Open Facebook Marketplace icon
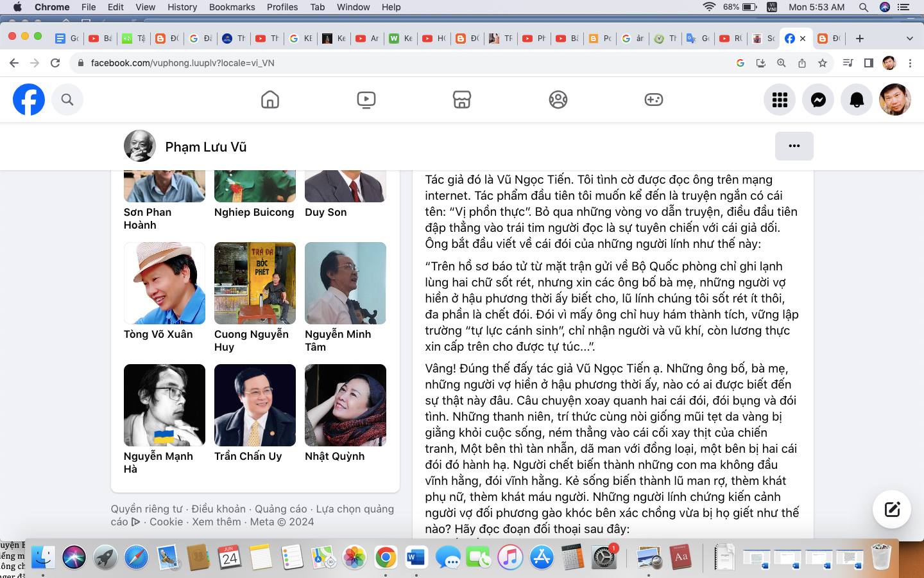This screenshot has width=924, height=578. coord(462,100)
